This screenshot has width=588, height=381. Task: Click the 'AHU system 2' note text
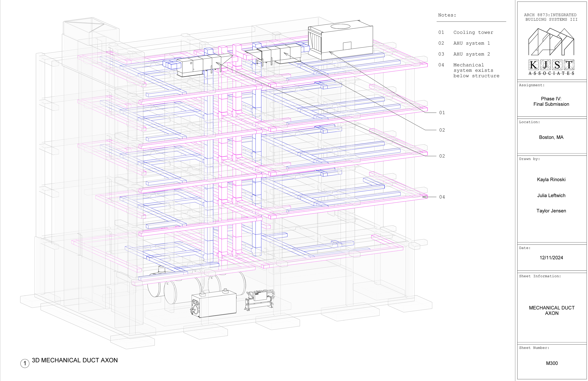471,54
